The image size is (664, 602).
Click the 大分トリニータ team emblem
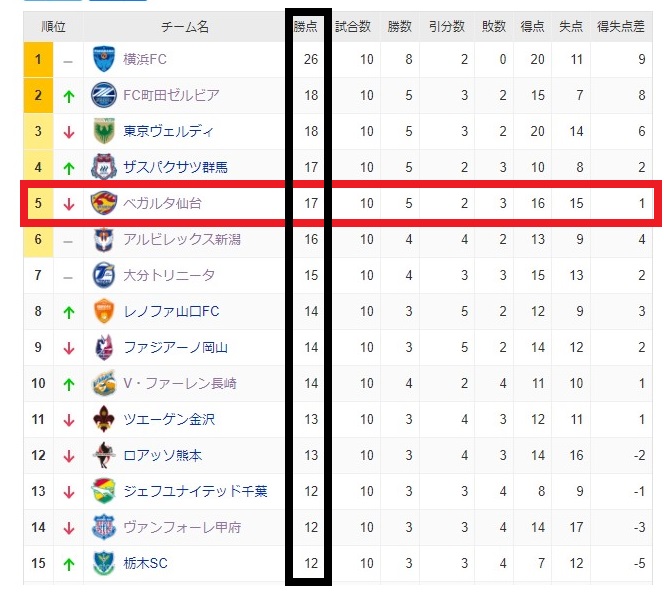click(x=104, y=276)
